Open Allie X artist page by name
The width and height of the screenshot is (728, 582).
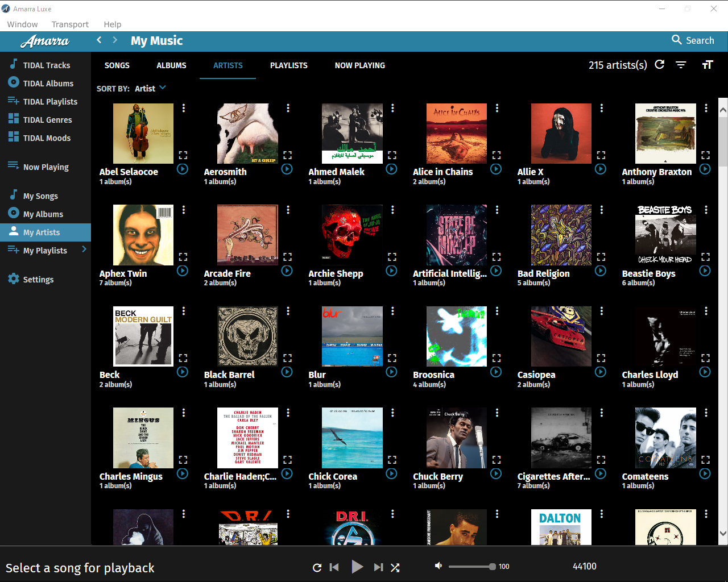tap(531, 172)
